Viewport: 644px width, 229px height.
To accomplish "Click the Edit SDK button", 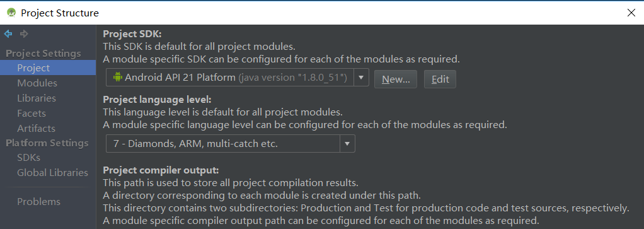I will click(x=440, y=79).
